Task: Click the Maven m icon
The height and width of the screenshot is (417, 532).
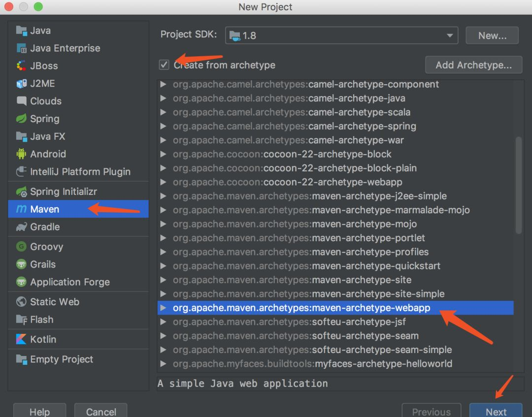Action: 21,209
